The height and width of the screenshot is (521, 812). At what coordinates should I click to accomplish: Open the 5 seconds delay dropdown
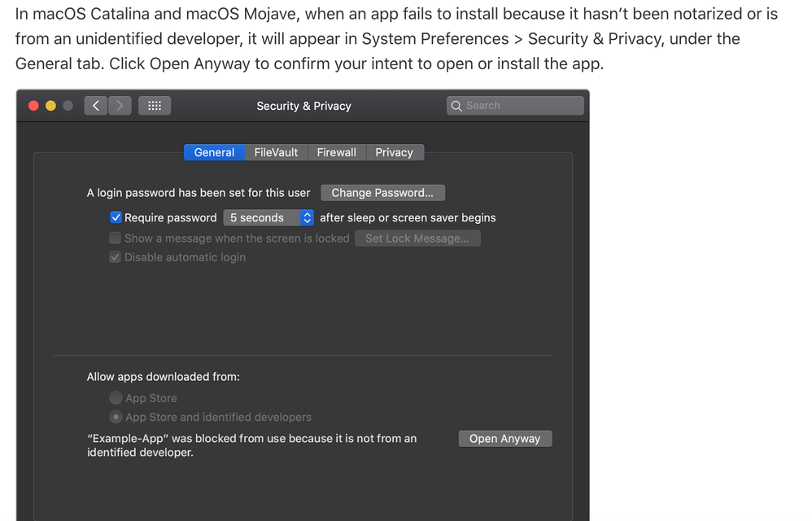point(268,217)
